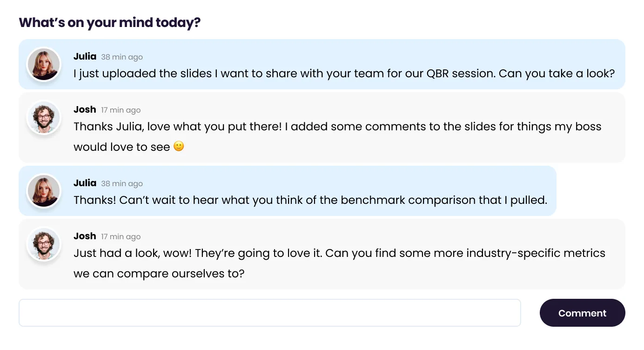Screen dimensions: 644x350
Task: Click the "What's on your mind today?" heading
Action: pos(109,22)
